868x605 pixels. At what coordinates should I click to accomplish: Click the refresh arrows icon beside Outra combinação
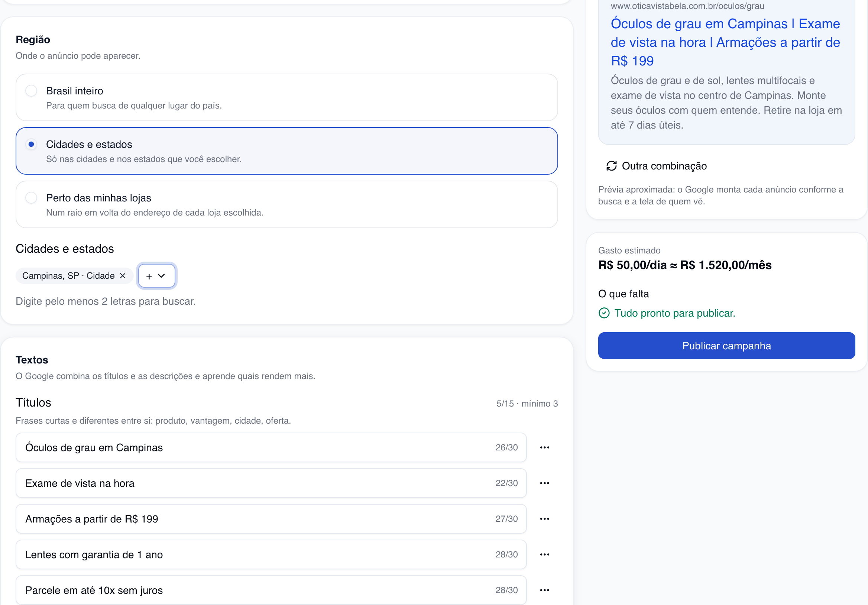tap(611, 166)
